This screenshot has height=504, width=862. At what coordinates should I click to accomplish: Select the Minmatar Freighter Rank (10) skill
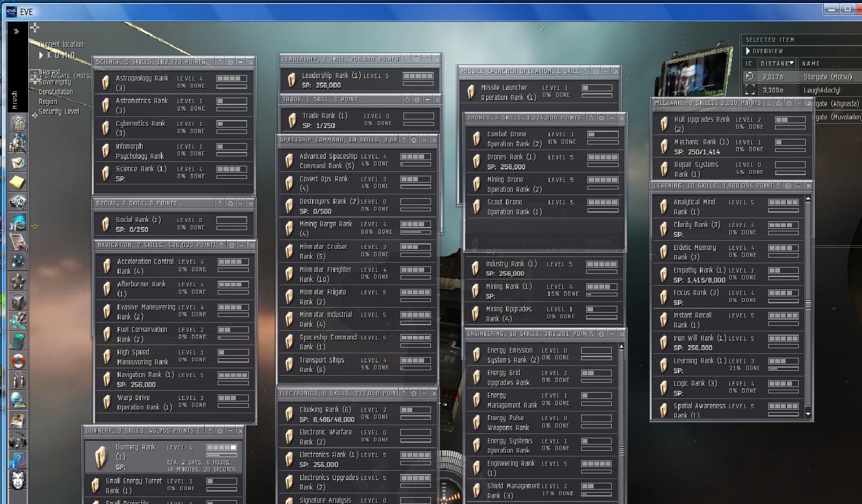coord(357,274)
